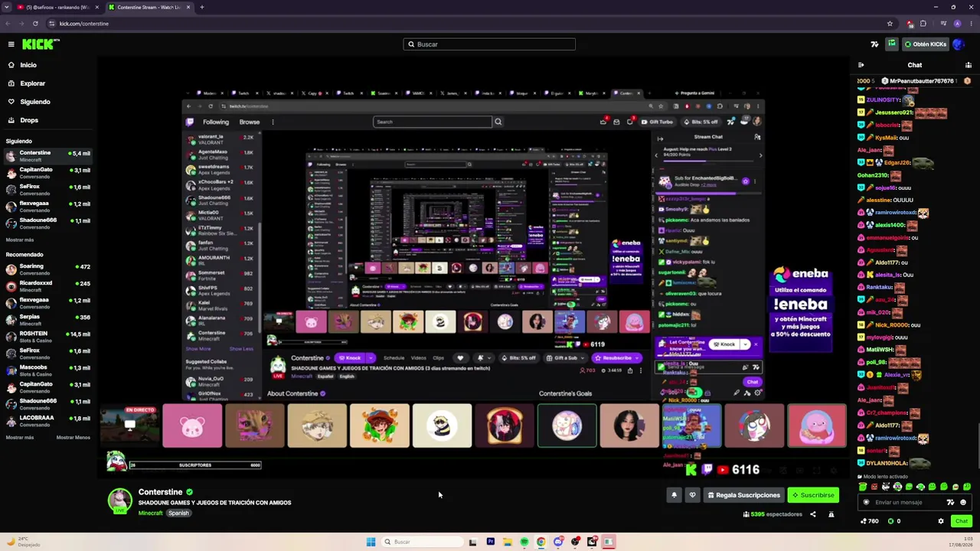Image resolution: width=980 pixels, height=551 pixels.
Task: Open Explorar in the sidebar
Action: tap(32, 83)
